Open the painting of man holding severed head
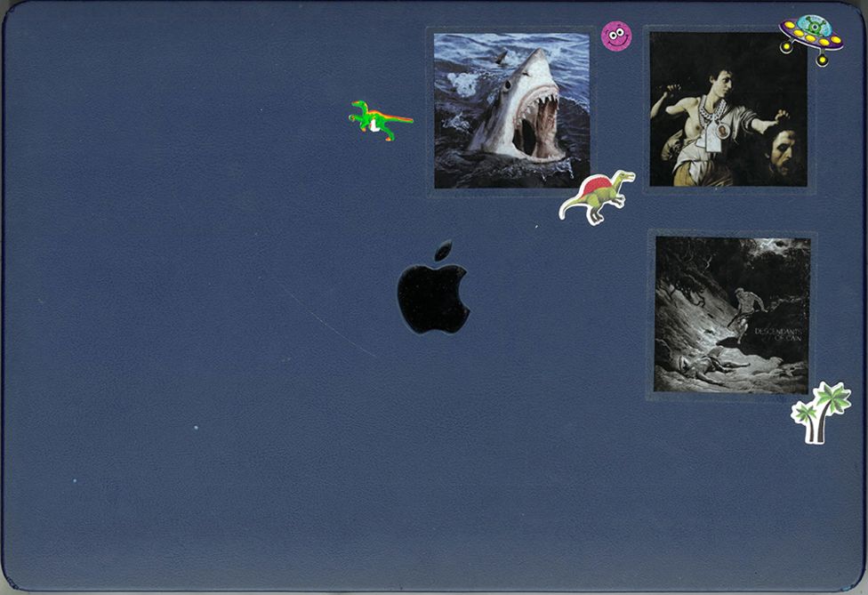Screen dimensions: 868x595 [727, 109]
